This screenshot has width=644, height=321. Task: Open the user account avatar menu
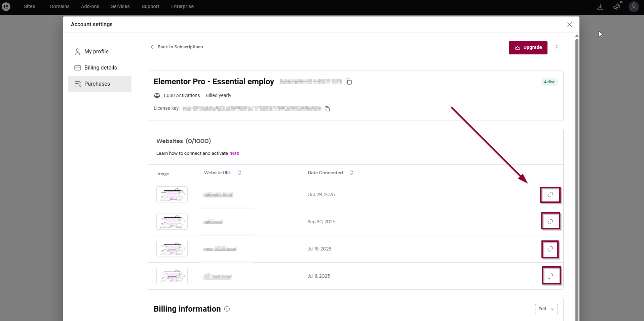pyautogui.click(x=634, y=7)
